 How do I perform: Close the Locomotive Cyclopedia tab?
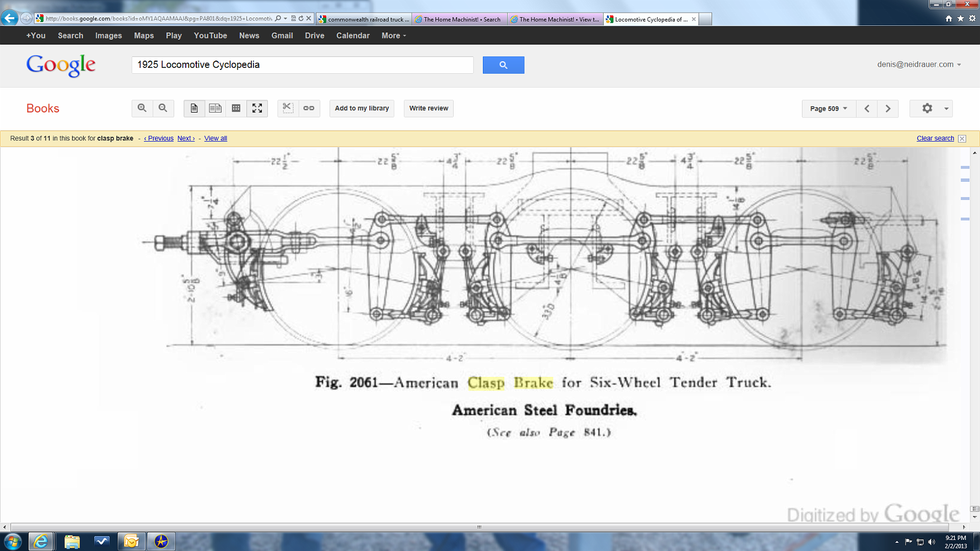693,19
